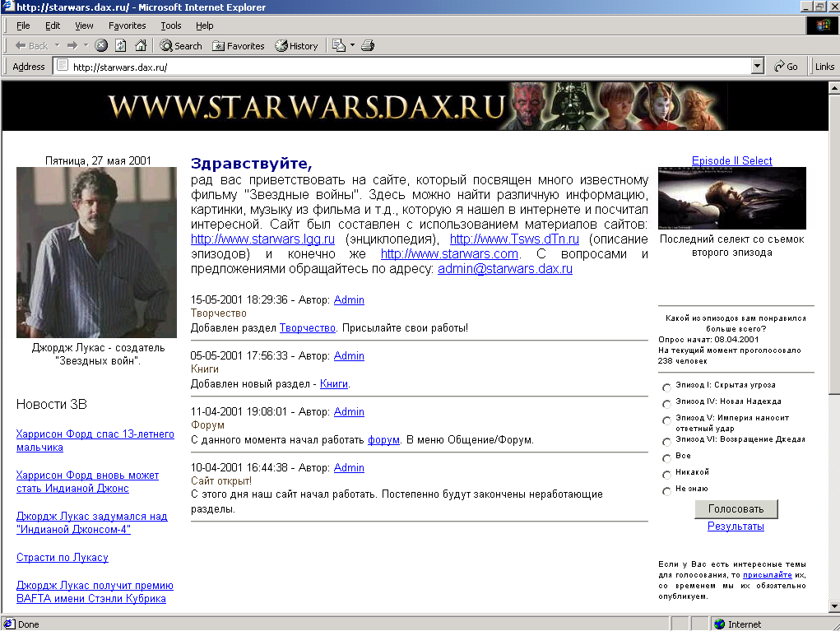Screen dimensions: 840x631
Task: Click the WWW.STARWARS.DAX.RU banner image
Action: [x=415, y=106]
